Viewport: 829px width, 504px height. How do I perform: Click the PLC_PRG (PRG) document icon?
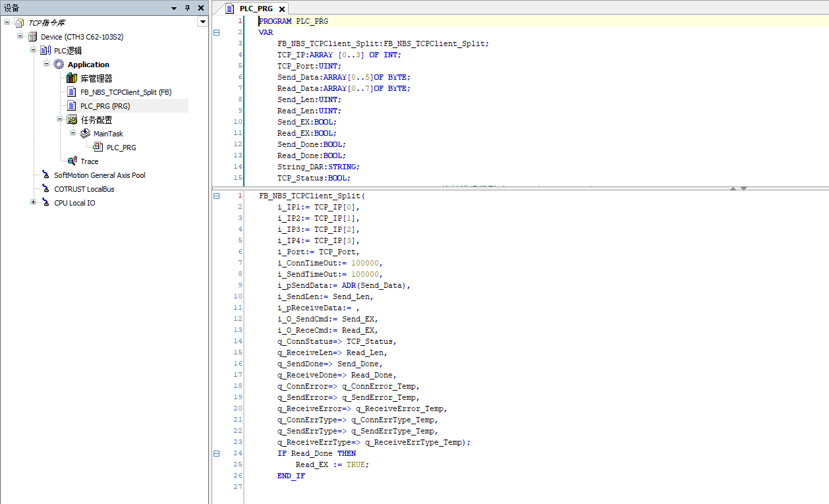72,106
